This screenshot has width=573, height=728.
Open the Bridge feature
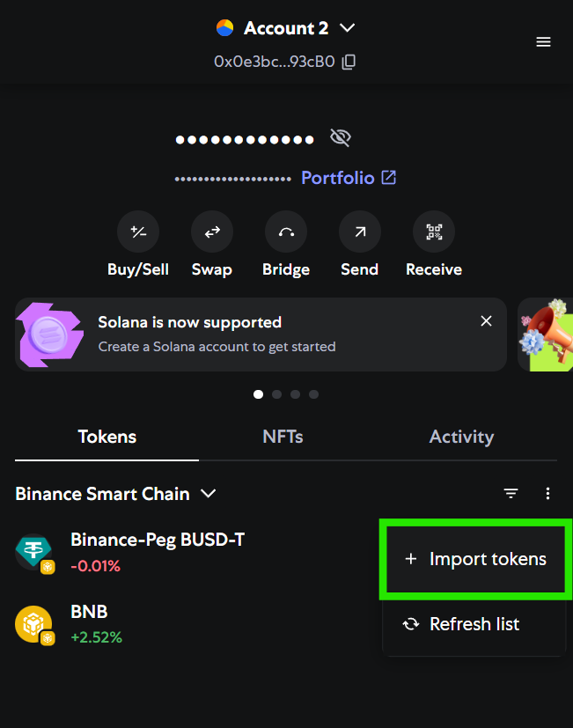(x=286, y=232)
